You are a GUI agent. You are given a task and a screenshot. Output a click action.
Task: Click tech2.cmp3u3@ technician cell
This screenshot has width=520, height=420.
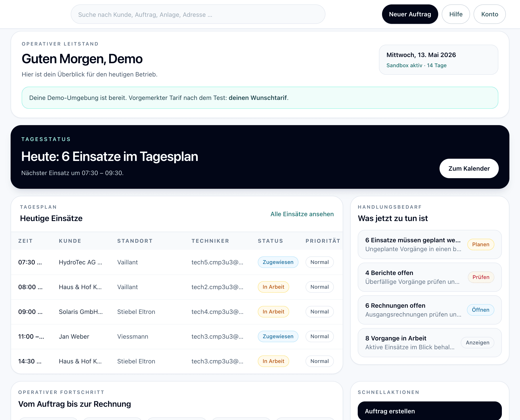pyautogui.click(x=217, y=287)
